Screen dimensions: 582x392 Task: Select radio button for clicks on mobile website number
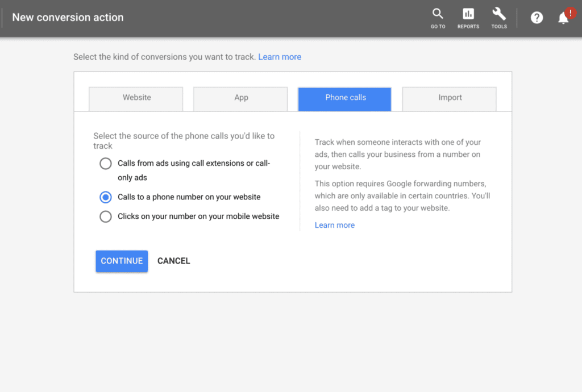(x=106, y=216)
